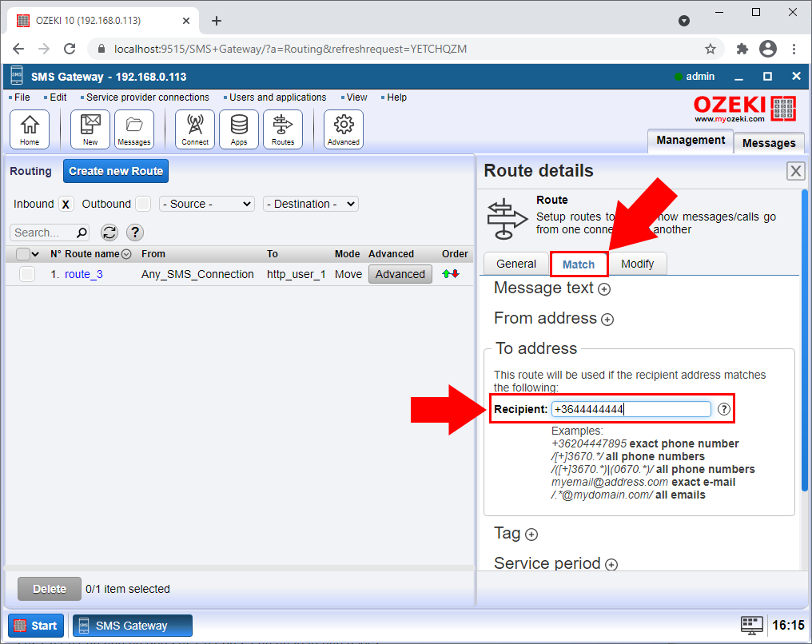Click Create new Route button
The height and width of the screenshot is (644, 812).
tap(116, 171)
